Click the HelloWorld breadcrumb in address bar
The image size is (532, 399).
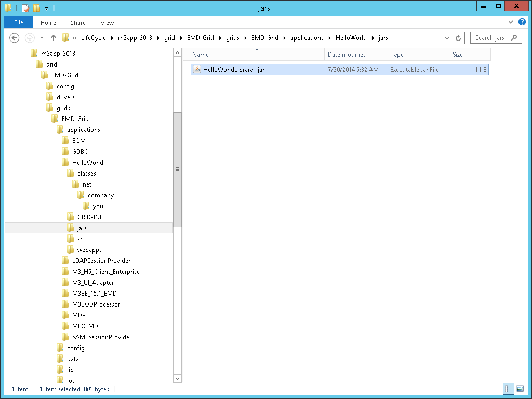click(x=351, y=38)
